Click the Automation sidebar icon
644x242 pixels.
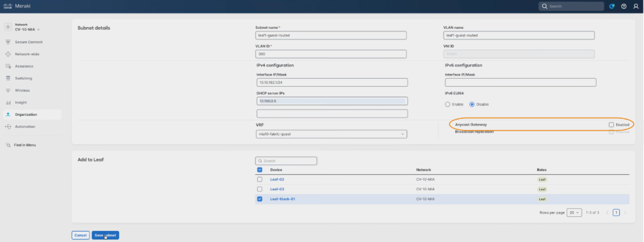(8, 127)
